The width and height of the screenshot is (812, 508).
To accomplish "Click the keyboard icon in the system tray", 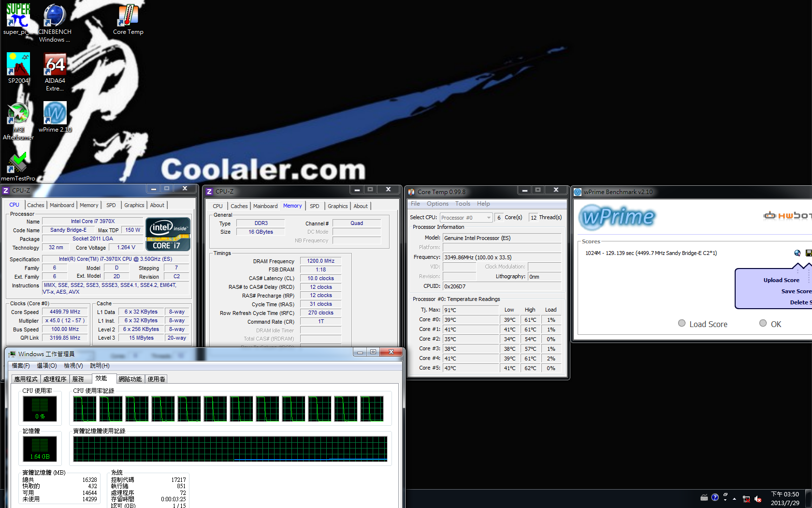I will click(x=704, y=497).
